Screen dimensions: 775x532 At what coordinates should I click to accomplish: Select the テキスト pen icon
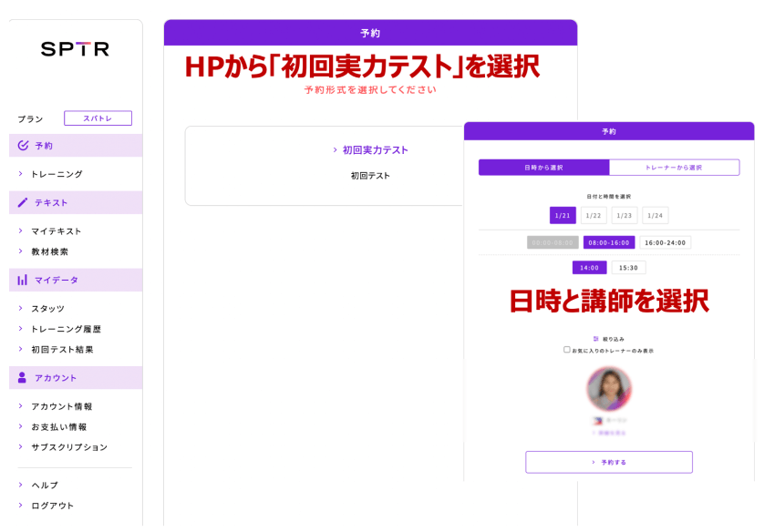[x=23, y=202]
